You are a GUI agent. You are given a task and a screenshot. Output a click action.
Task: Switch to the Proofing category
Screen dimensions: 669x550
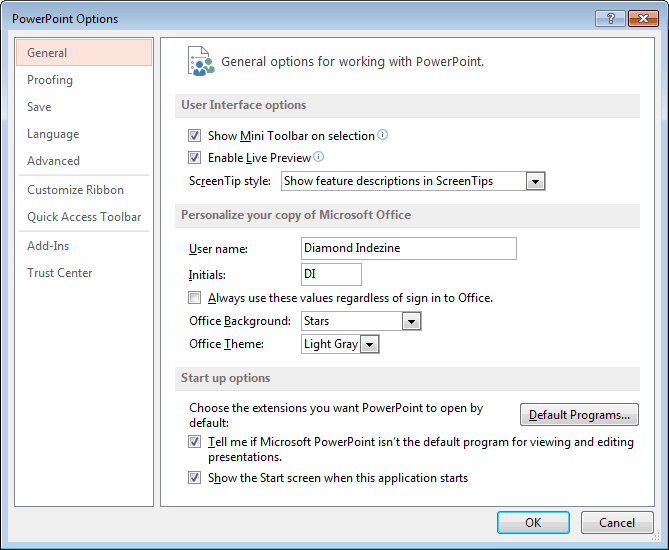[x=50, y=80]
